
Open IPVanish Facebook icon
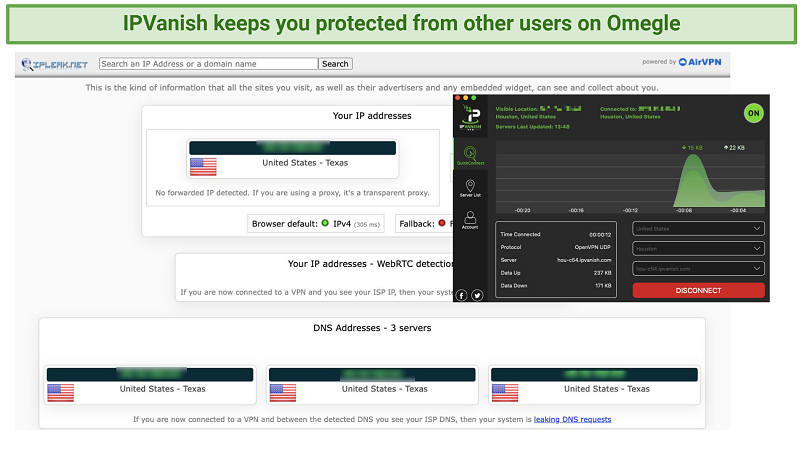coord(461,295)
